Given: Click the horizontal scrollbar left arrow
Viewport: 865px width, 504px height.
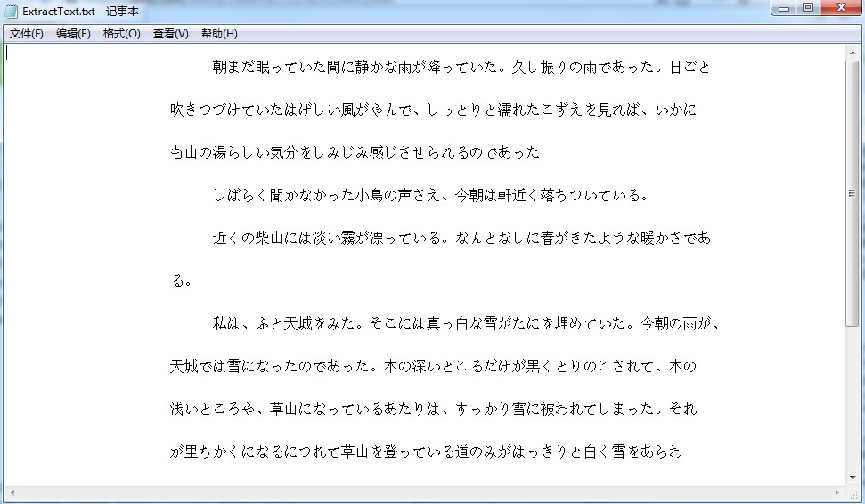Looking at the screenshot, I should click(12, 492).
